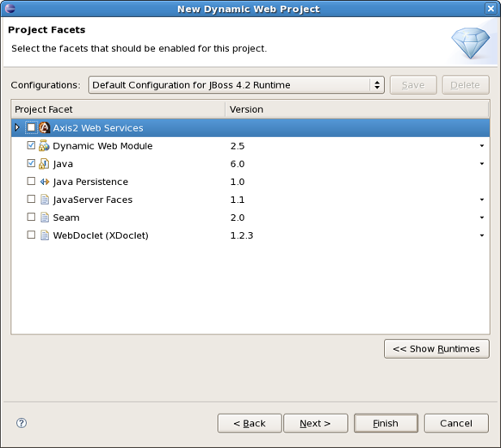Expand the Axis2 Web Services tree node
501x448 pixels.
pyautogui.click(x=17, y=127)
